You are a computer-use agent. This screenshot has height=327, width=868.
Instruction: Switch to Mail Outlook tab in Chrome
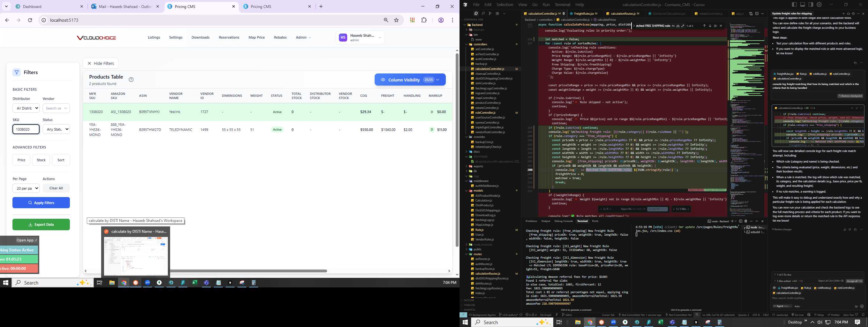125,6
